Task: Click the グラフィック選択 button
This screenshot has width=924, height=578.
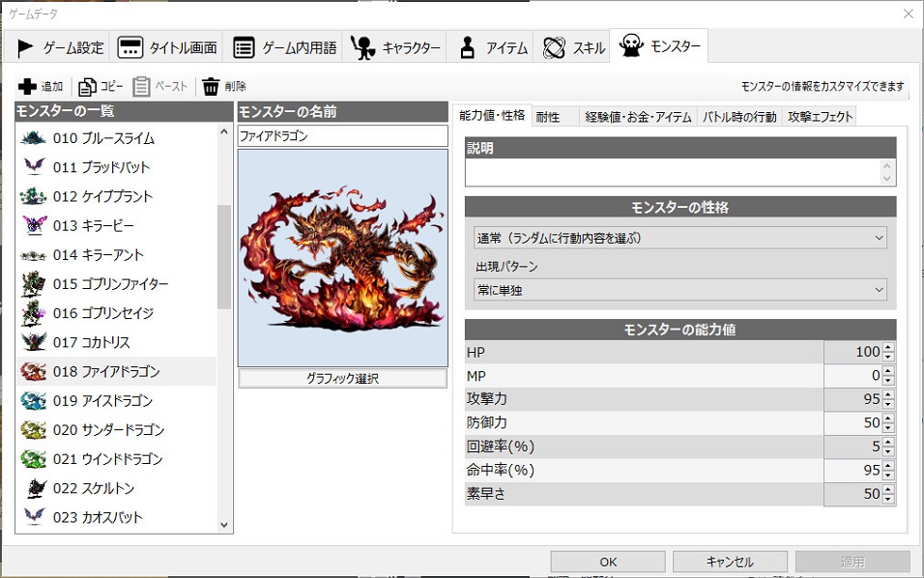Action: [x=342, y=379]
